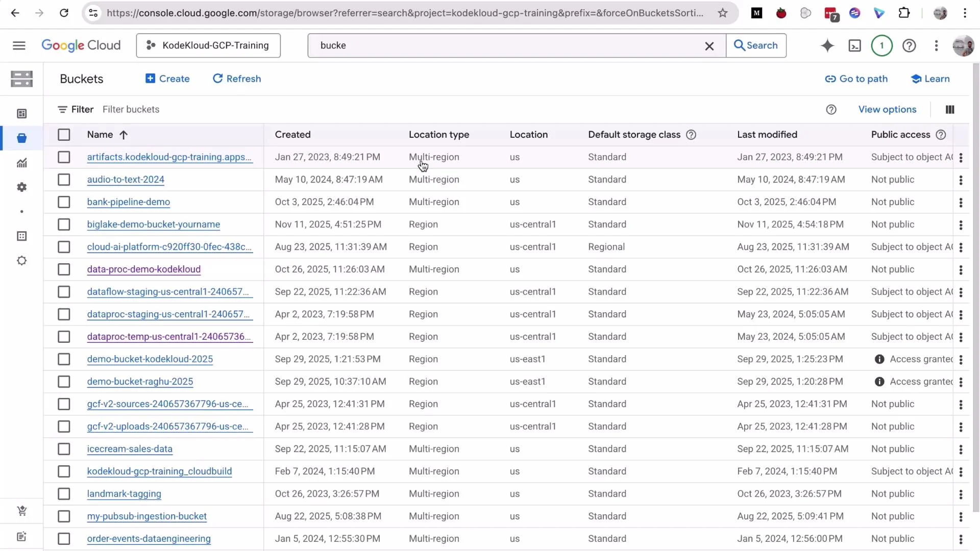
Task: Open the user account avatar
Action: coord(963,46)
